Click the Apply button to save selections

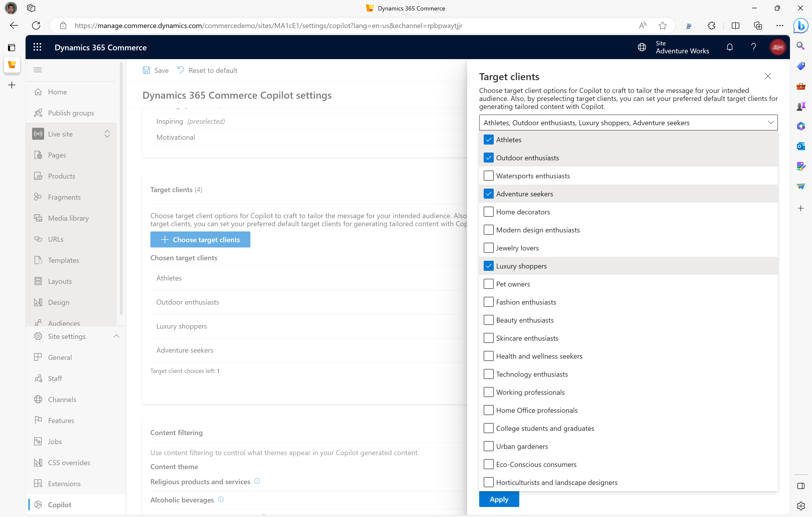tap(499, 499)
